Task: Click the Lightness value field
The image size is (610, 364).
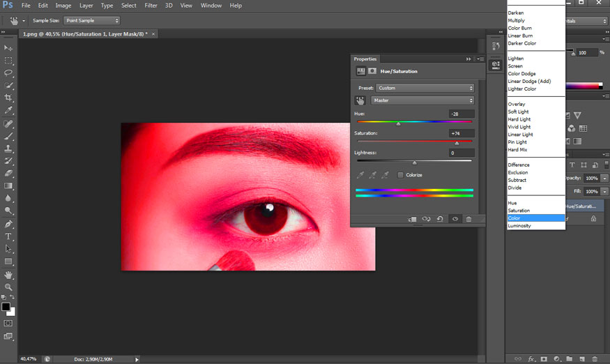Action: pyautogui.click(x=462, y=153)
